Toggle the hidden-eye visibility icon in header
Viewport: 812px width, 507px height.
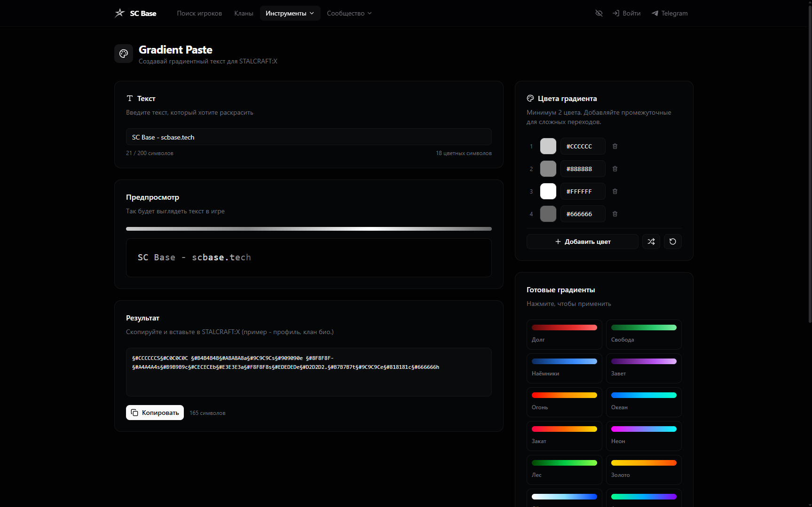tap(599, 13)
